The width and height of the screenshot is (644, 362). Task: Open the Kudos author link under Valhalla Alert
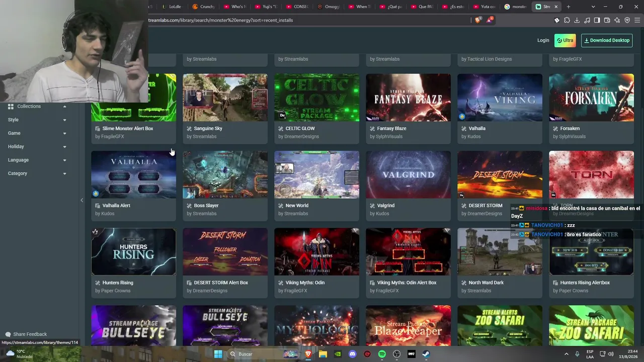108,214
